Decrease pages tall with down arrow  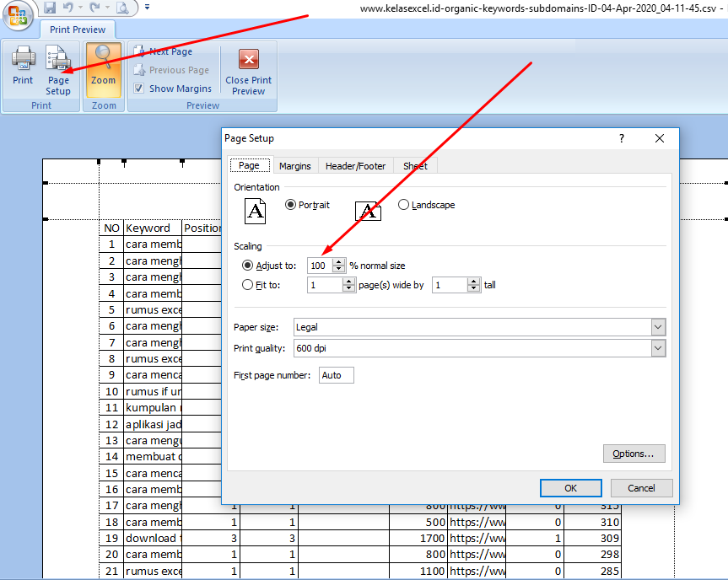473,288
